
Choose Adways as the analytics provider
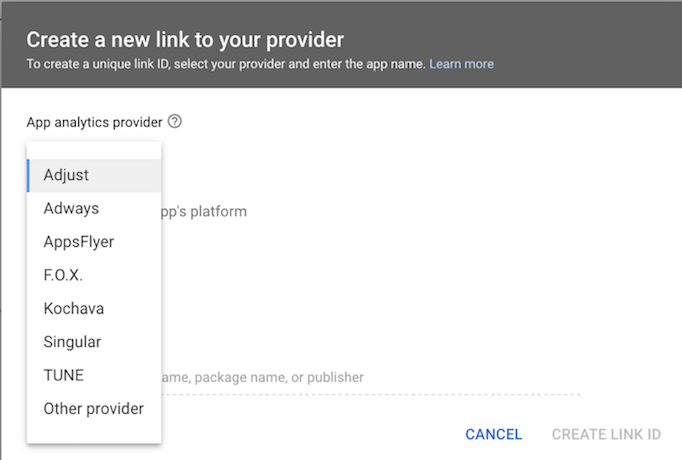tap(94, 208)
